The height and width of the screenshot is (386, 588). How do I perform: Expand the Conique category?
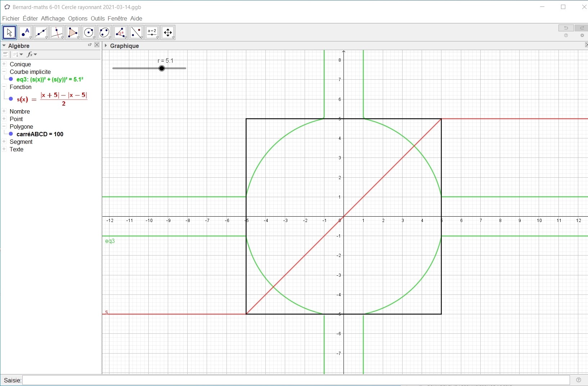tap(4, 64)
